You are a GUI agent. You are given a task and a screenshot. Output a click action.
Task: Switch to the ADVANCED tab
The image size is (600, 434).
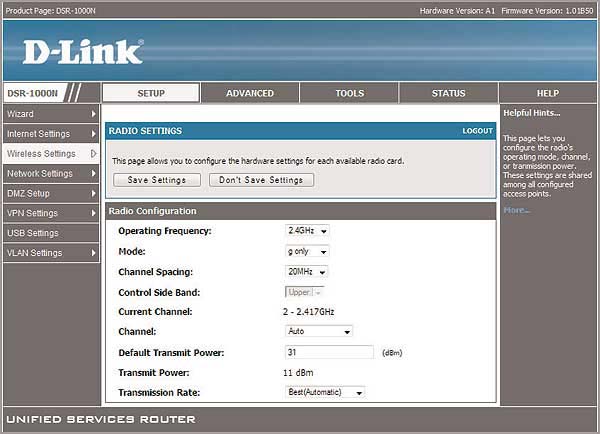[x=250, y=93]
